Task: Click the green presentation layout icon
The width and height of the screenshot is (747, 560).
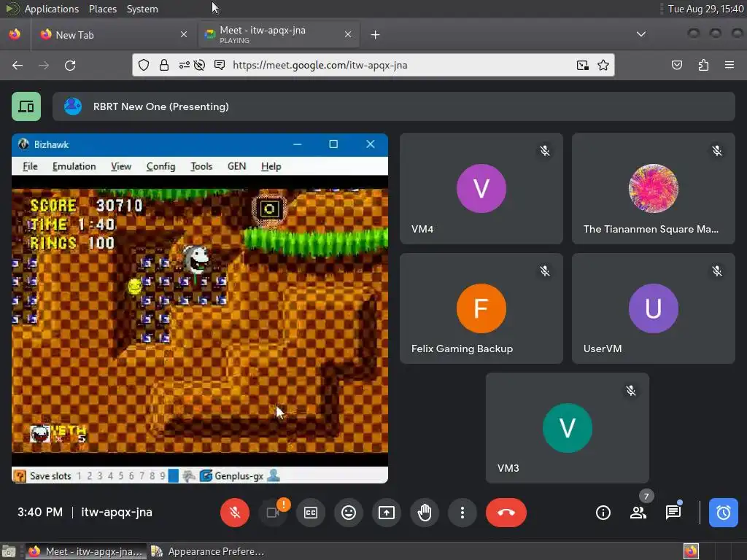Action: coord(26,106)
